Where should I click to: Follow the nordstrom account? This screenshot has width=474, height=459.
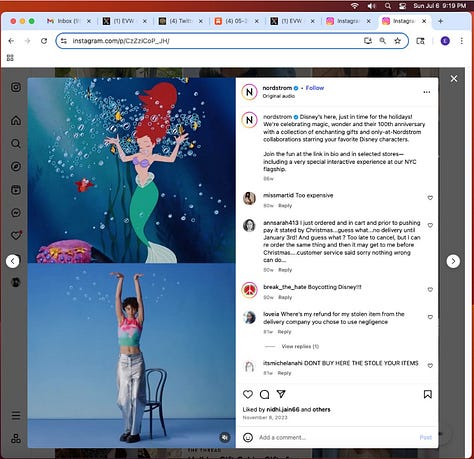pos(315,88)
